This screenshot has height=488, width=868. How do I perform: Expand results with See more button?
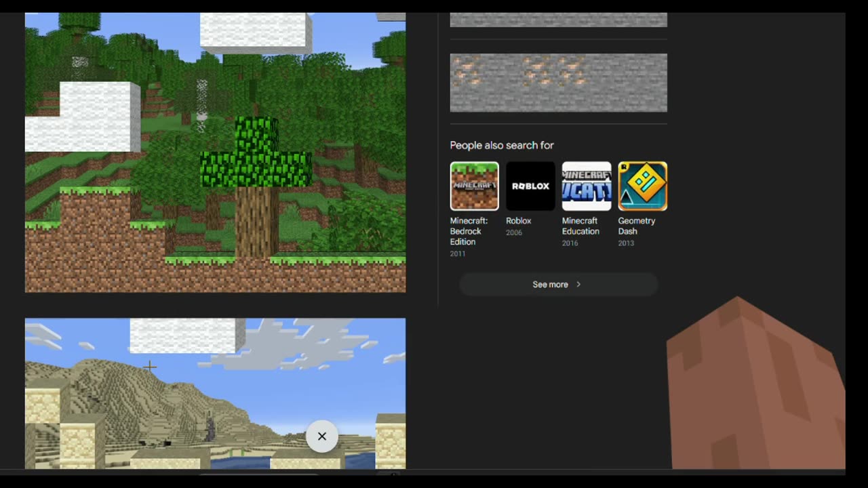coord(559,285)
